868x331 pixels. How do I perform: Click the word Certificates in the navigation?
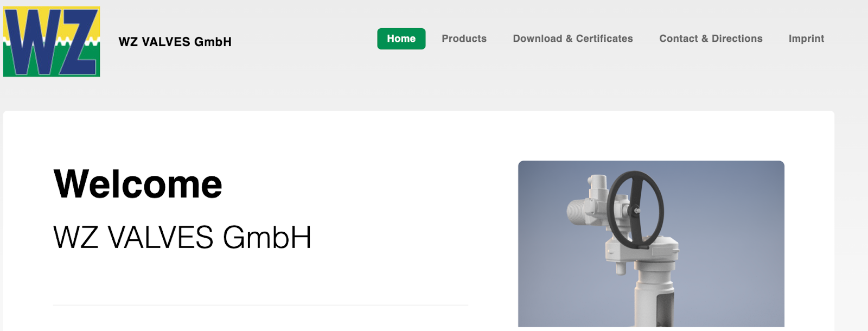pos(604,39)
